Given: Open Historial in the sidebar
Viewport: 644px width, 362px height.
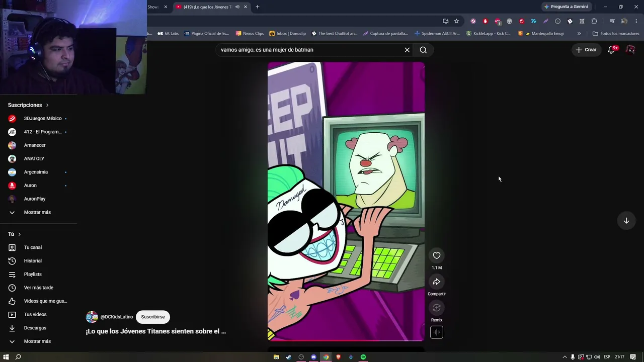Looking at the screenshot, I should coord(38,261).
